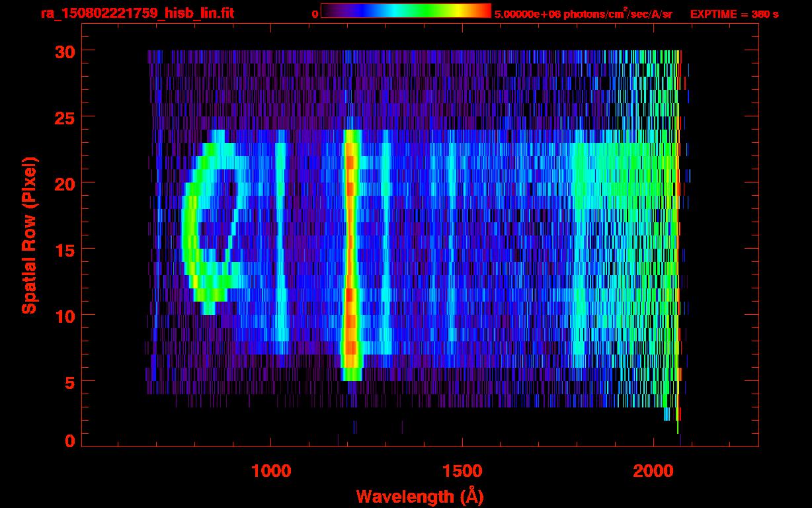Click the 5.00000e+06 photons unit label
This screenshot has width=812, height=508.
[x=583, y=13]
